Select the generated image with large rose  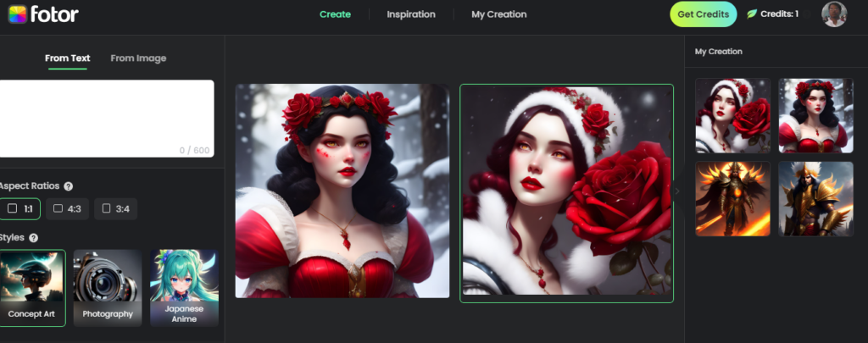pyautogui.click(x=566, y=193)
